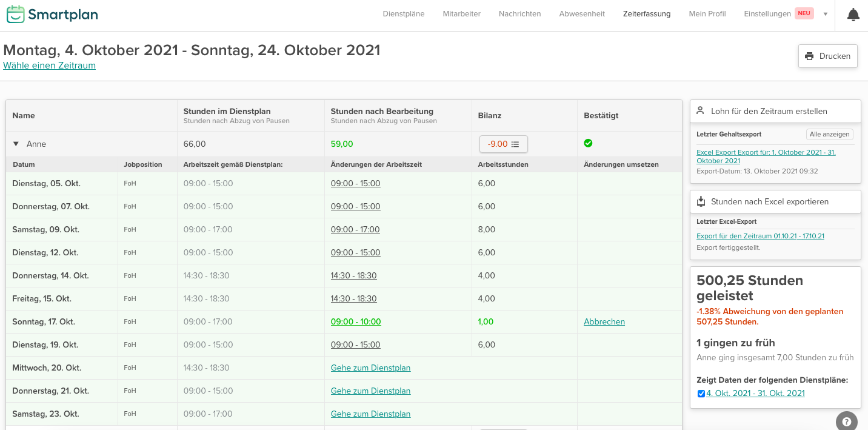Select the Zeiterfassung menu

coord(647,14)
